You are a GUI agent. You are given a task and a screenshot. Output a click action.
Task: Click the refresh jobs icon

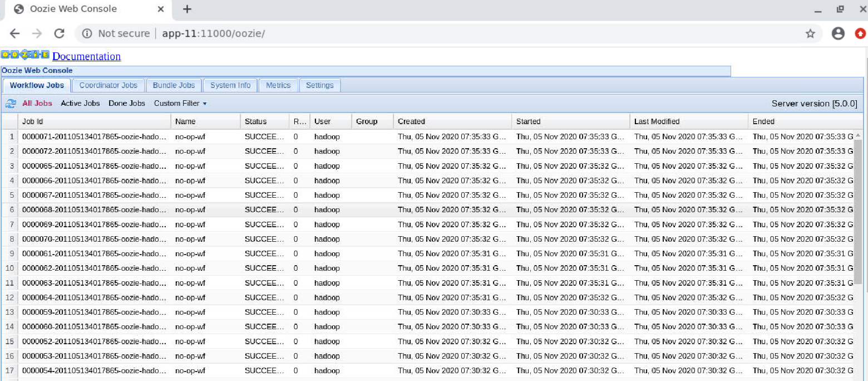pyautogui.click(x=11, y=104)
